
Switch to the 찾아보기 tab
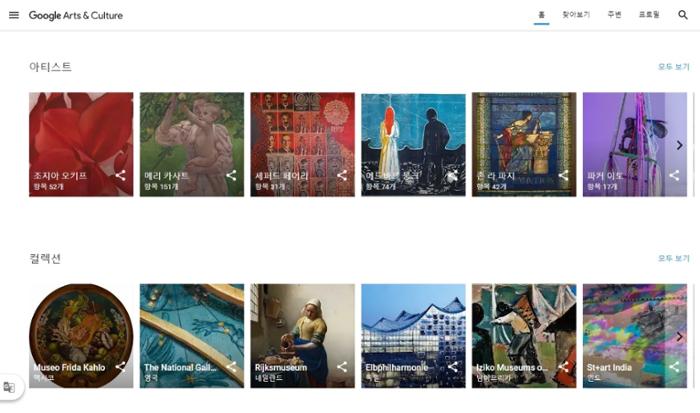click(576, 15)
